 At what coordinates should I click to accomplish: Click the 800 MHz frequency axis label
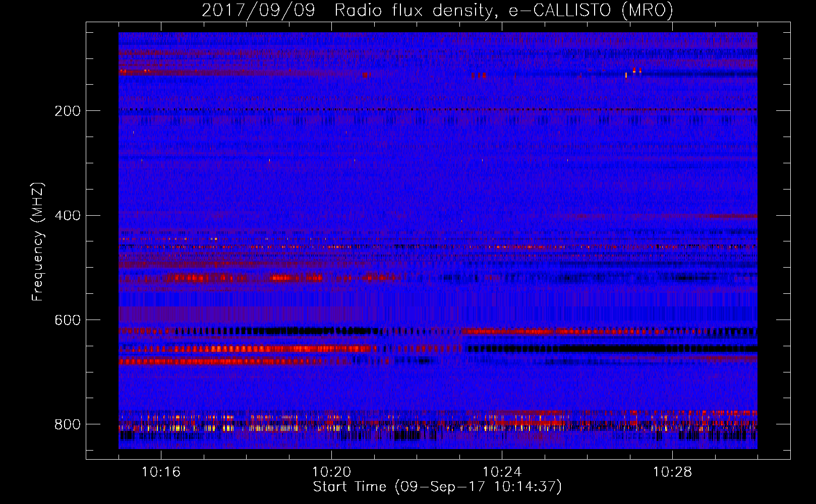(67, 424)
